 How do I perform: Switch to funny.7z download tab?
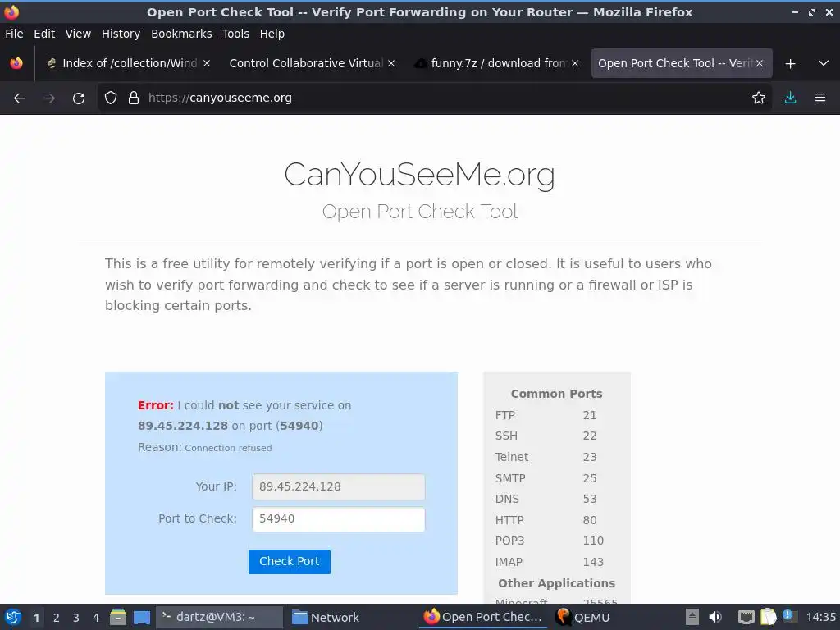(x=497, y=64)
